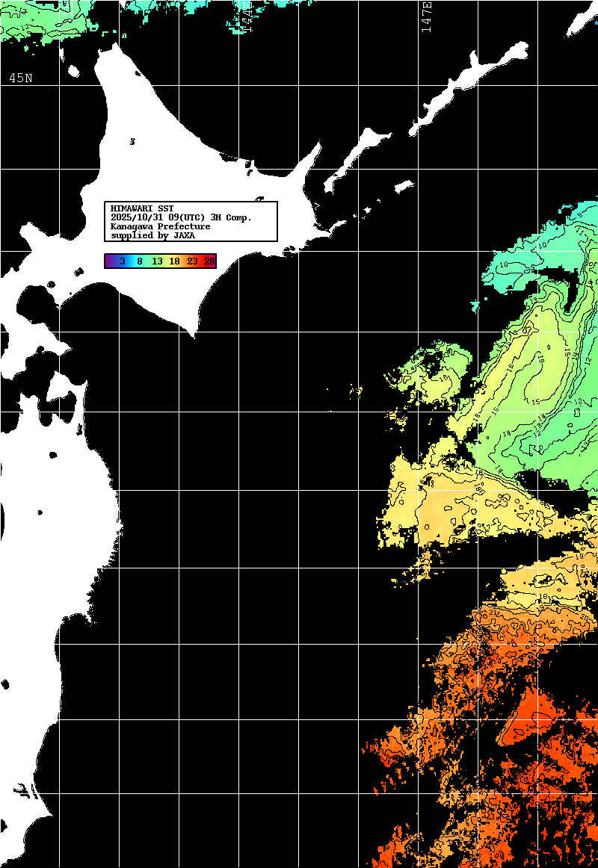Select the green 13 value on legend
This screenshot has height=868, width=598.
tap(157, 261)
